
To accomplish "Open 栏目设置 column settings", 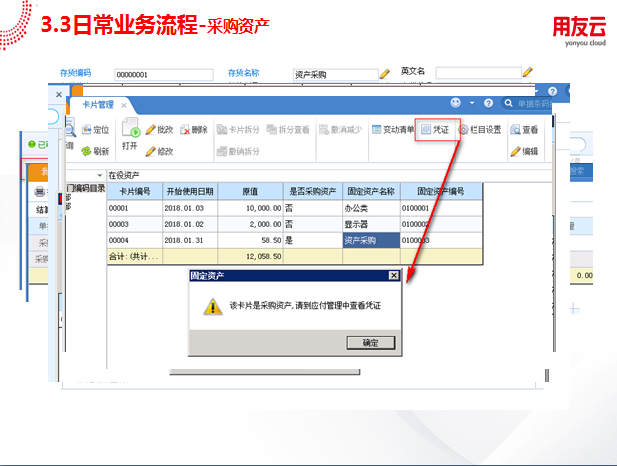I will (480, 129).
